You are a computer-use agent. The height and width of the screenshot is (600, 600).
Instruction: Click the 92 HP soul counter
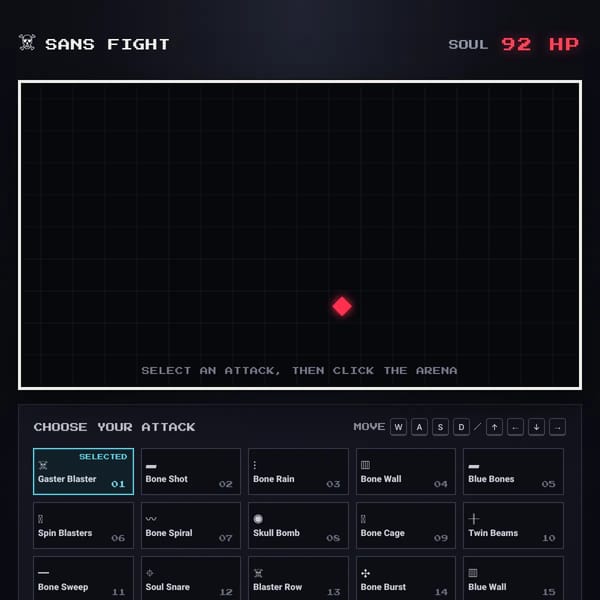540,44
